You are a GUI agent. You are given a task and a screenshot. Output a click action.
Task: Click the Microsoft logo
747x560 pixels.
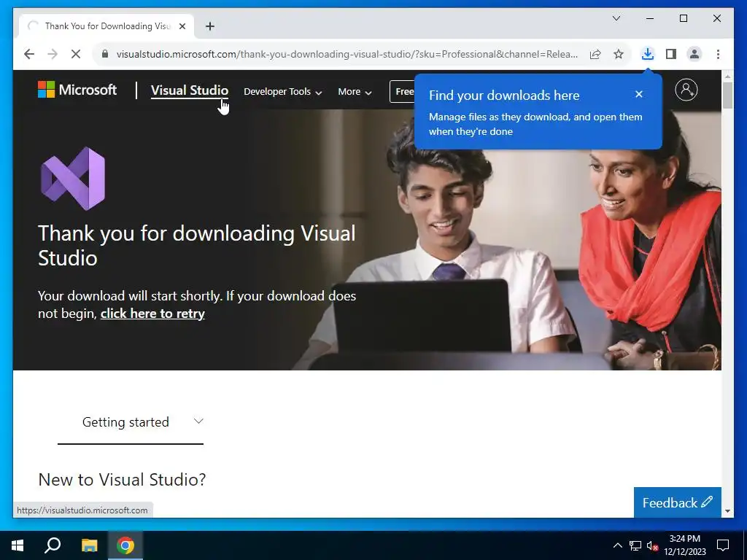(77, 90)
